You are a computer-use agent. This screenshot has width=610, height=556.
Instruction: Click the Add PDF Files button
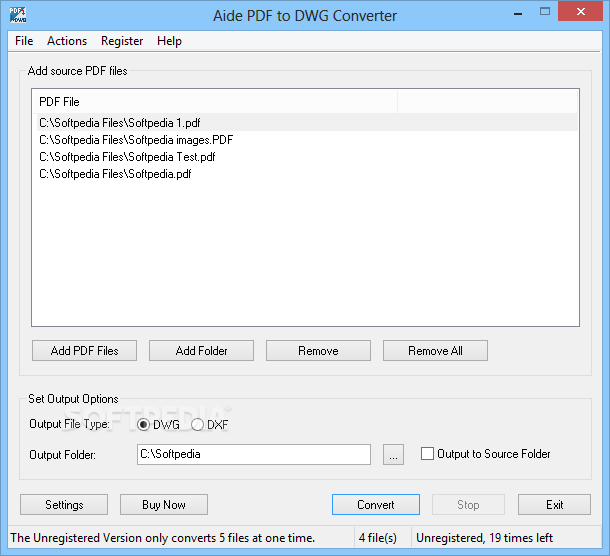click(84, 351)
